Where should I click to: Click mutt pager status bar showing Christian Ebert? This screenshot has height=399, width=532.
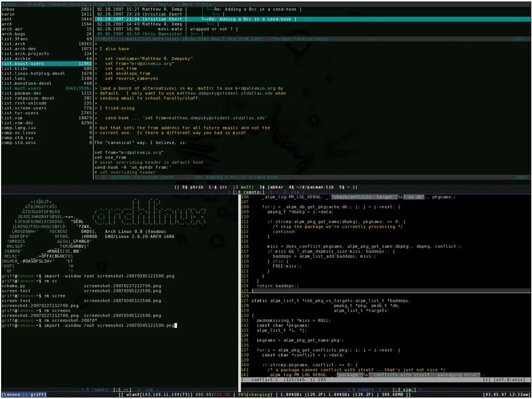312,177
